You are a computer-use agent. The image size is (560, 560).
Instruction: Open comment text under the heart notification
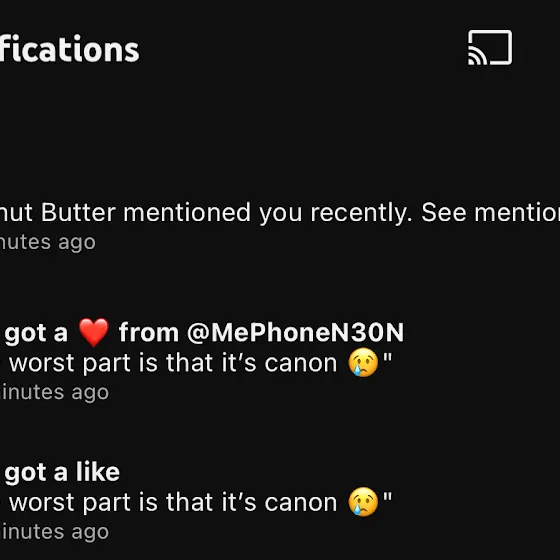point(196,363)
